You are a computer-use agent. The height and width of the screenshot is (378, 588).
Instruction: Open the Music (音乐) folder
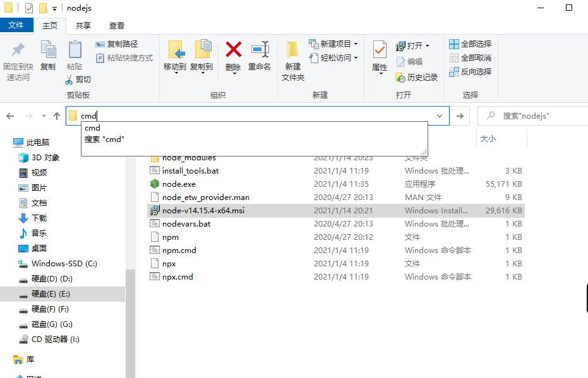33,233
